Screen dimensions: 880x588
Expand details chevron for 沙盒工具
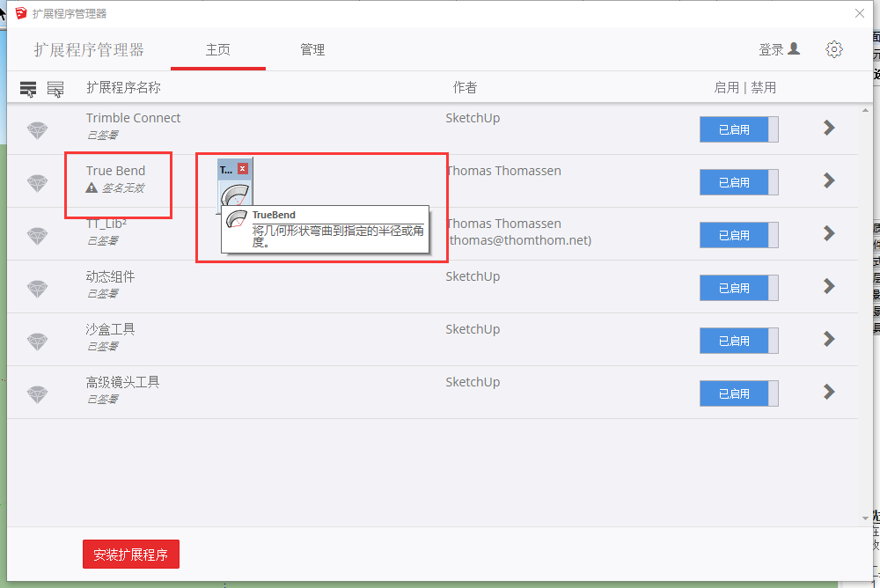coord(829,339)
